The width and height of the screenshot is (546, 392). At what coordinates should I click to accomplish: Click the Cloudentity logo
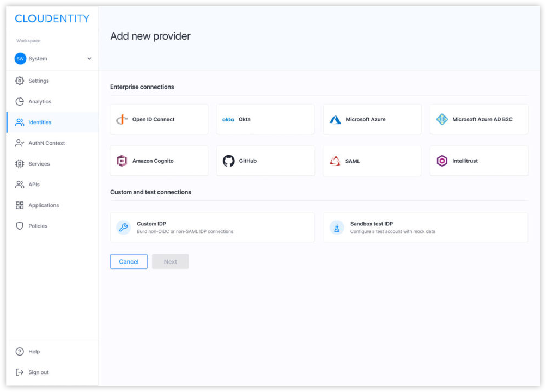coord(52,19)
